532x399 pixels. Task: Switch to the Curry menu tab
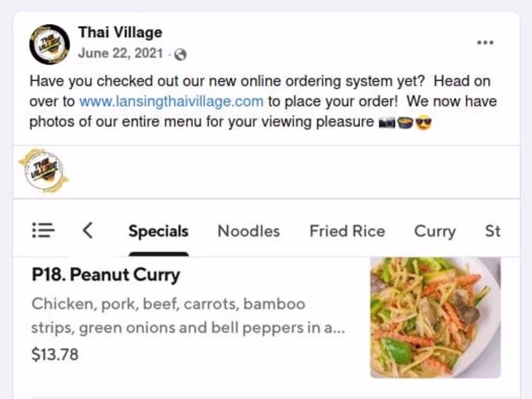[x=435, y=231]
